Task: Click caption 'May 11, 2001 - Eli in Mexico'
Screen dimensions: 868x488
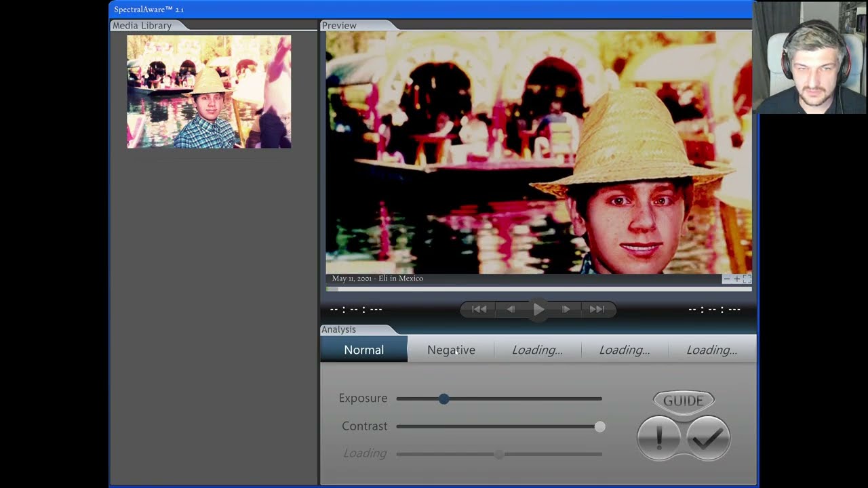Action: tap(378, 279)
